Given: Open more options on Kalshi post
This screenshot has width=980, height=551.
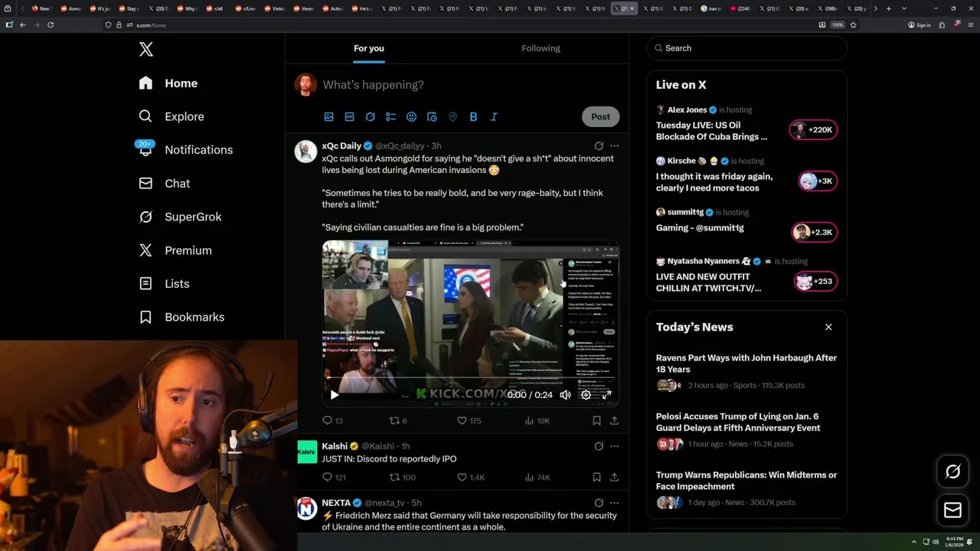Looking at the screenshot, I should coord(614,446).
